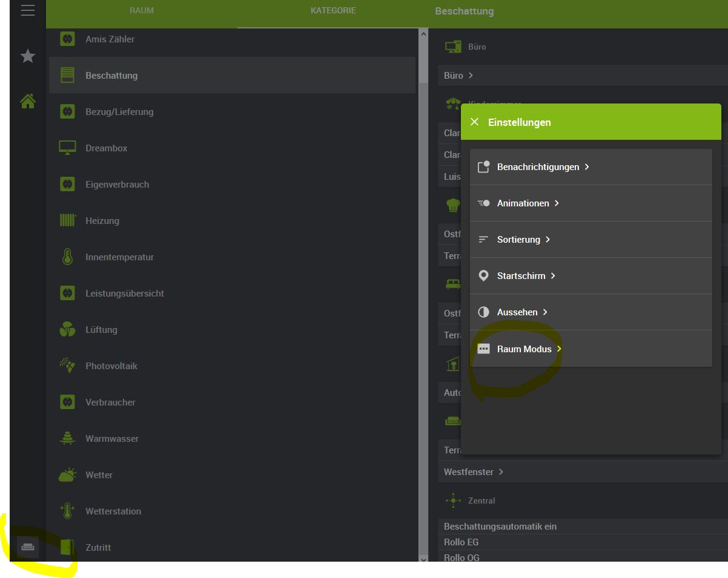Screen dimensions: 728x578
Task: Click the Warmwasser icon
Action: pos(67,438)
